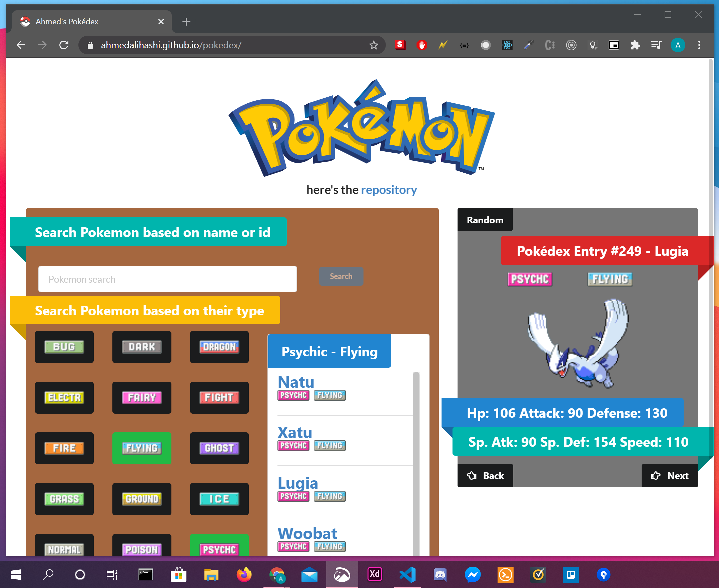Image resolution: width=719 pixels, height=588 pixels.
Task: Select the Ice type filter
Action: tap(219, 499)
